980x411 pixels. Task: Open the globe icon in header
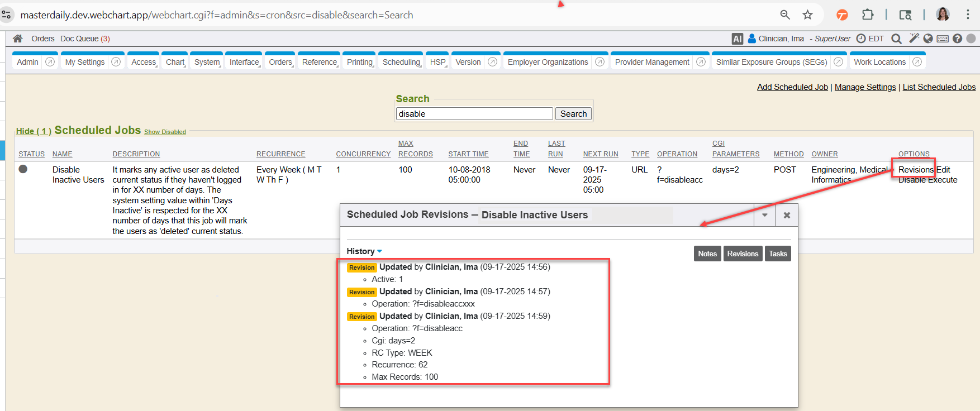(928, 39)
